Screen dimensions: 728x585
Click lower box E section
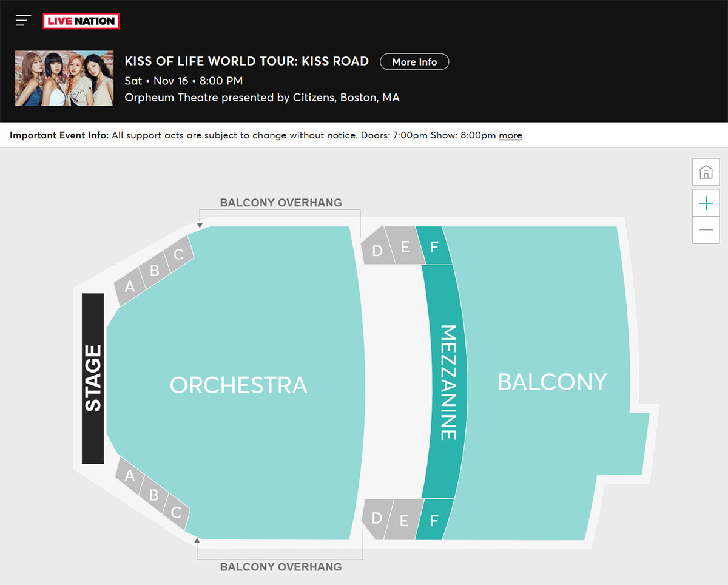(x=404, y=520)
